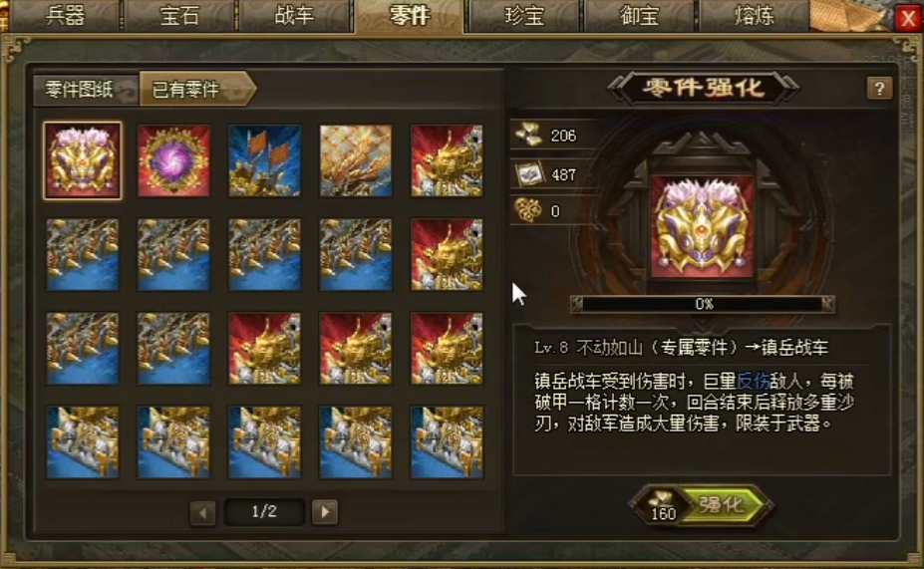Open the 战车 tab
The image size is (924, 569).
pos(293,15)
